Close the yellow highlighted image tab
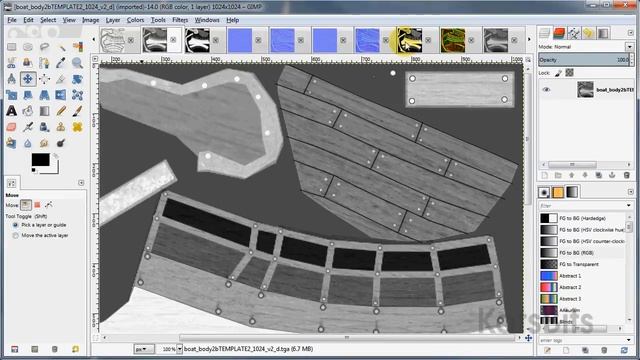 [x=428, y=40]
